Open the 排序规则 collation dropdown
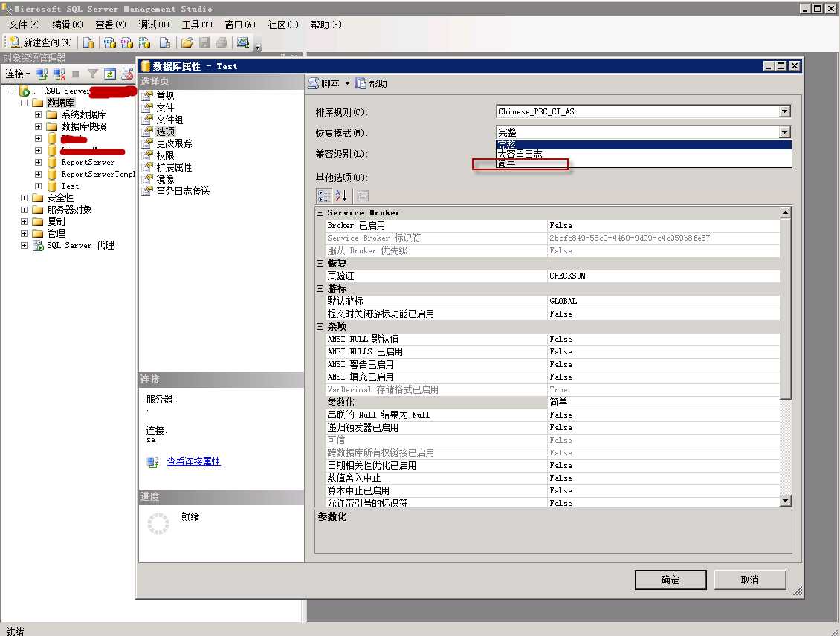This screenshot has height=636, width=840. [784, 111]
